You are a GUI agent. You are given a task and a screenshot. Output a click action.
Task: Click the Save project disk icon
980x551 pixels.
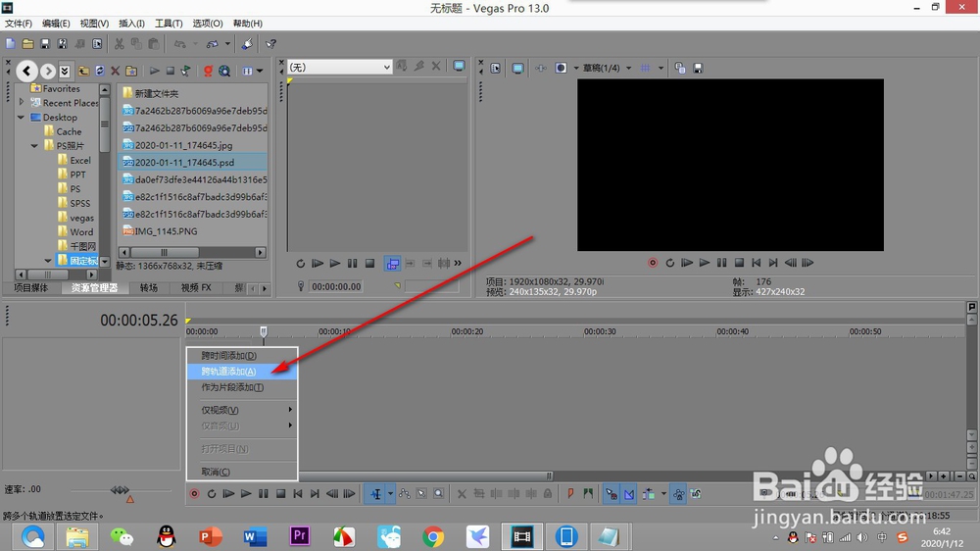coord(45,44)
